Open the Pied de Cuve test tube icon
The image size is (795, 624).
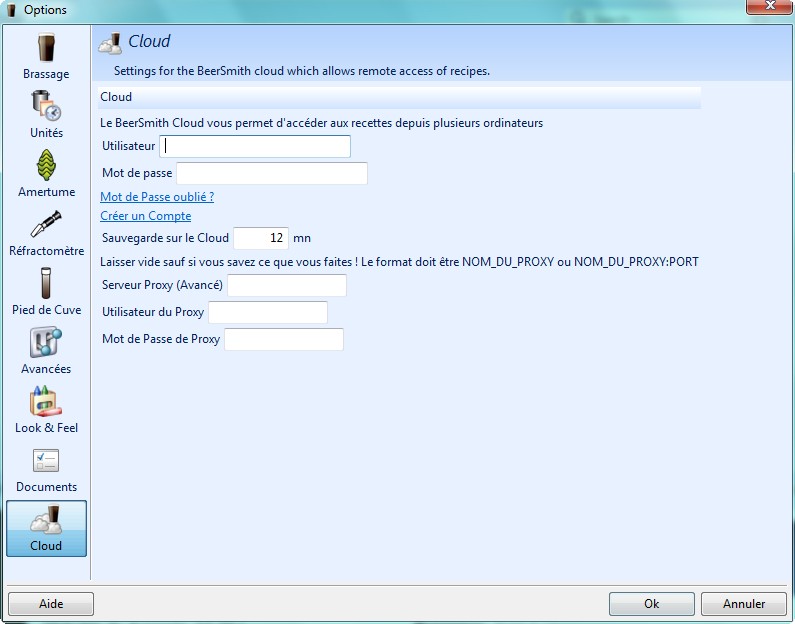click(46, 283)
